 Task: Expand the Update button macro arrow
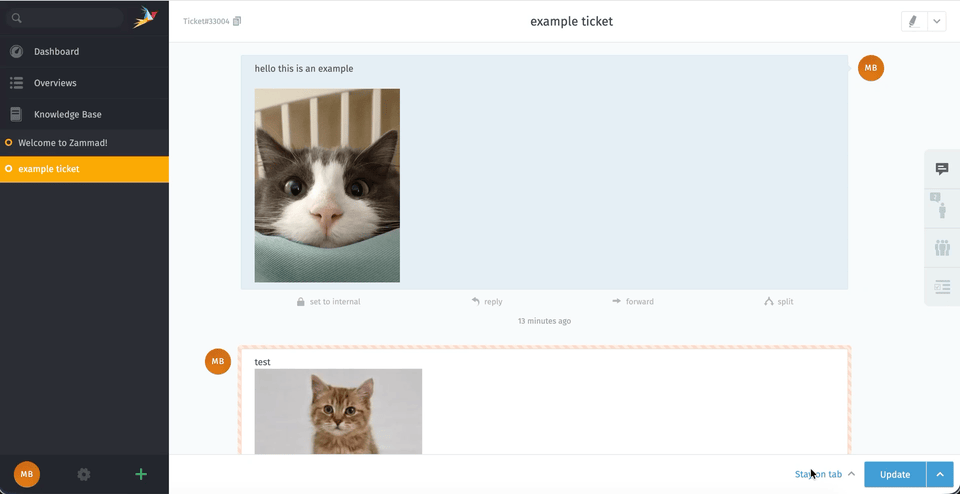940,474
